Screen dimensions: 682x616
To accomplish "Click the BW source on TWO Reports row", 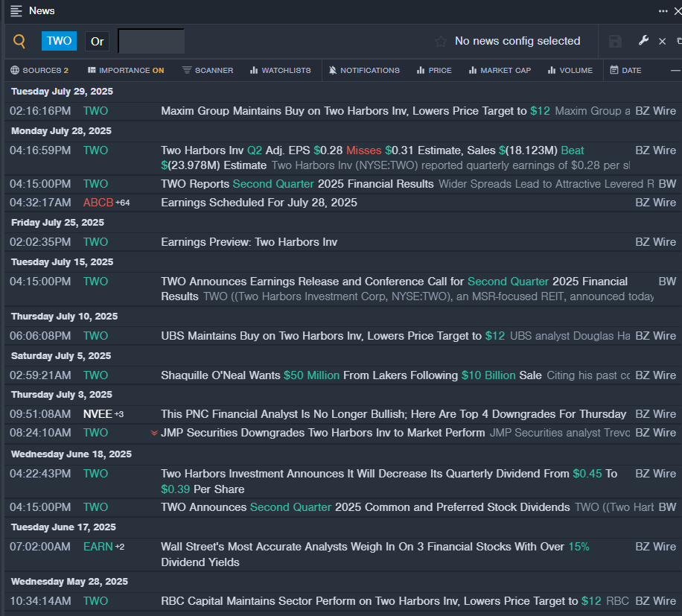I will coord(667,184).
